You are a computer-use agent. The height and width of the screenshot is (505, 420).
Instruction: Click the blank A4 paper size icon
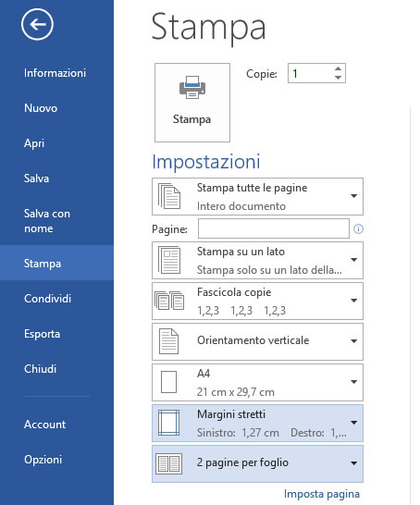pos(168,382)
